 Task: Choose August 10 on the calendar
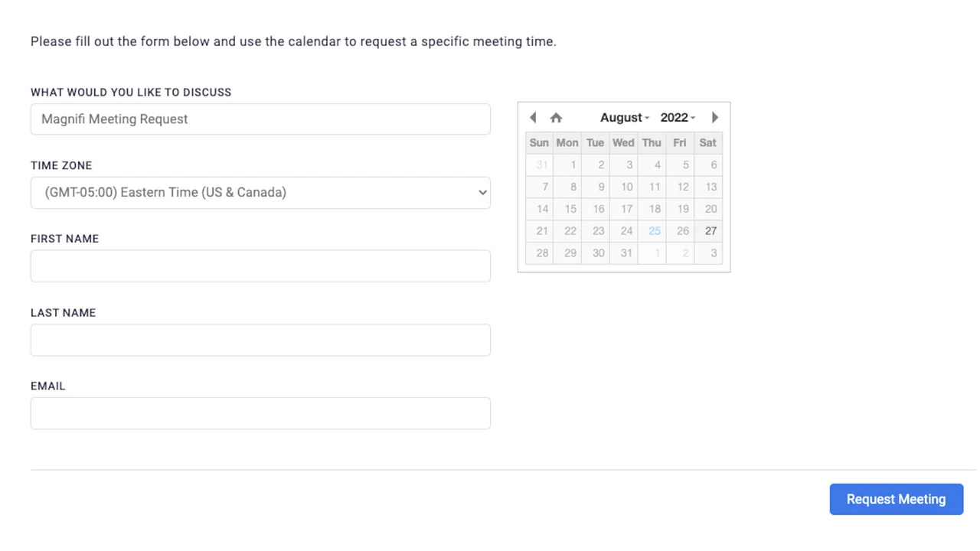tap(626, 187)
